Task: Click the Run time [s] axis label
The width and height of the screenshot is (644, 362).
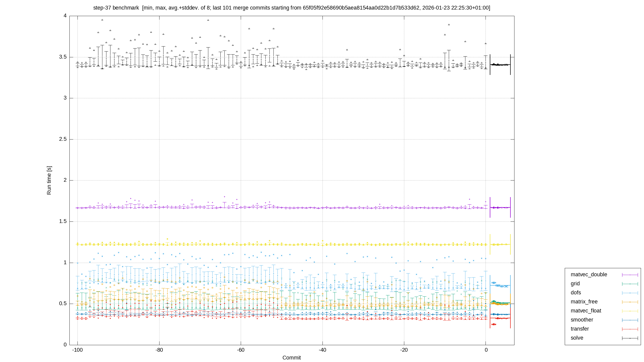Action: [49, 180]
